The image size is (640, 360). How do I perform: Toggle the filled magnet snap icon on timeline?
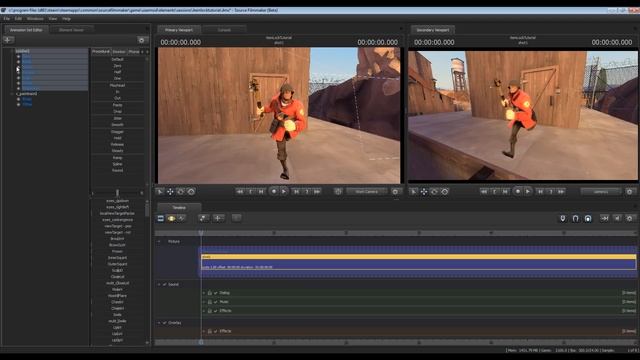(x=588, y=219)
